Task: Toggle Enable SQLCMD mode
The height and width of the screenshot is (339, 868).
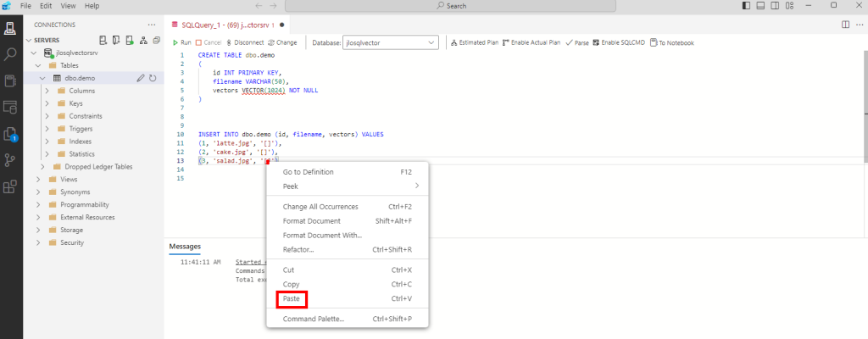Action: 618,42
